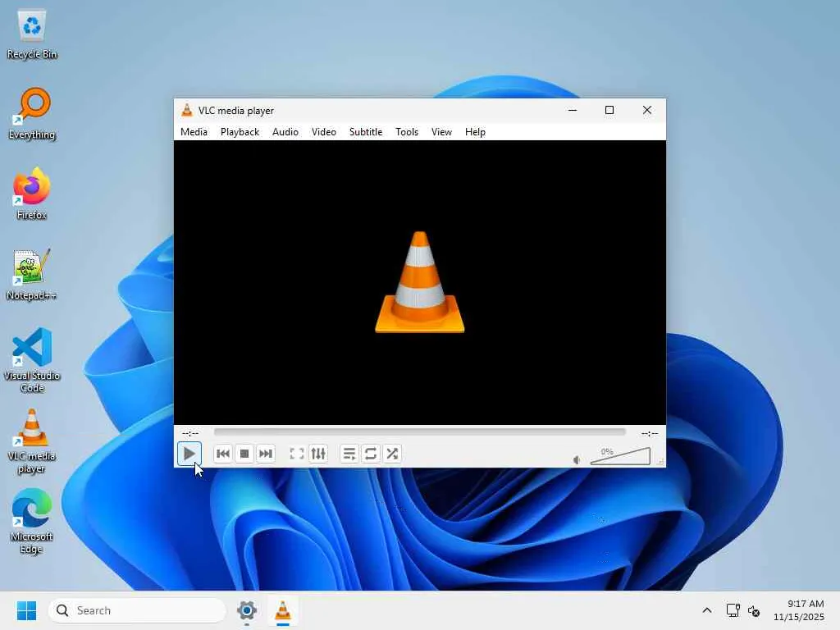Click the VLC taskbar icon

click(283, 610)
